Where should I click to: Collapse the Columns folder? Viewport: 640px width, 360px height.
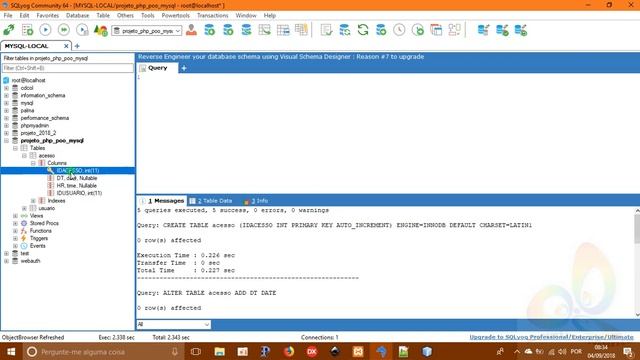[x=33, y=163]
